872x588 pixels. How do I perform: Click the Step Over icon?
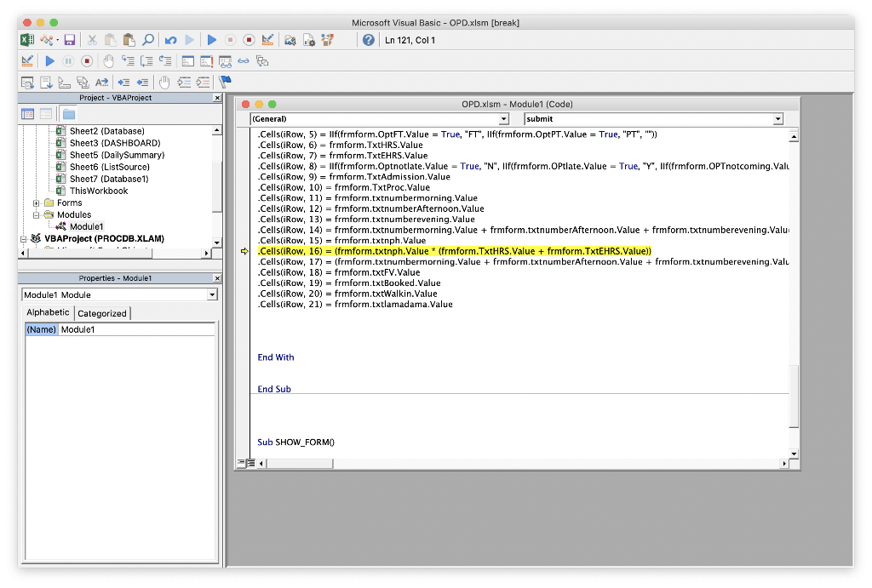(146, 61)
